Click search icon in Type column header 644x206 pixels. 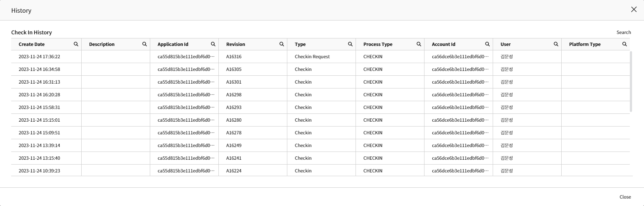[350, 44]
